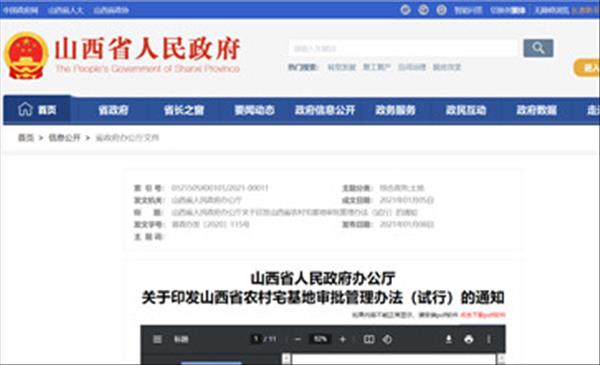This screenshot has width=600, height=365.
Task: Click the document title 山西省人民政府办公厅
Action: click(x=323, y=278)
